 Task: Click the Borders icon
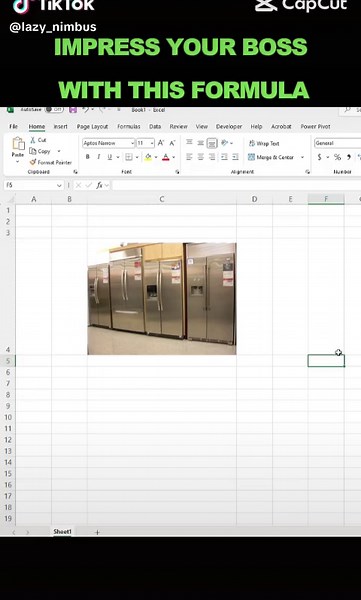(x=129, y=157)
